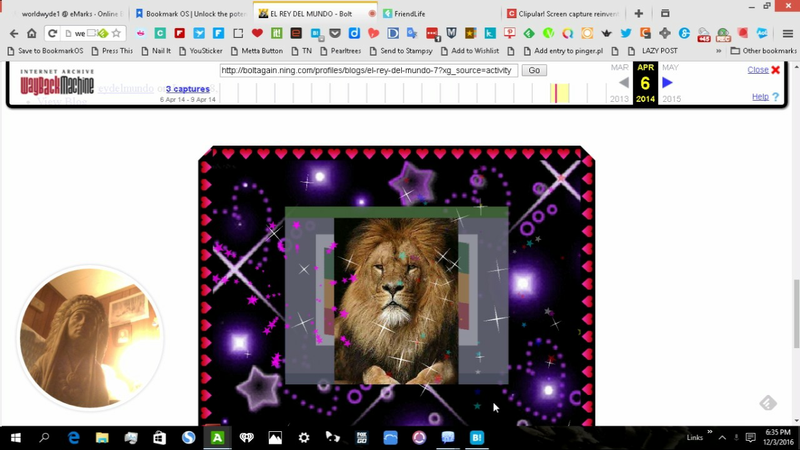Show hidden system tray icons chevron
Image resolution: width=800 pixels, height=450 pixels.
click(722, 438)
